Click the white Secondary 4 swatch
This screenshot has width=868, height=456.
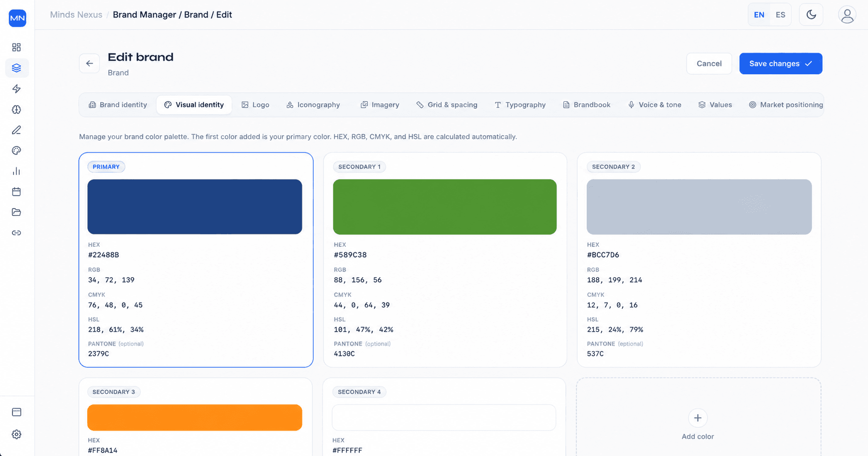444,417
